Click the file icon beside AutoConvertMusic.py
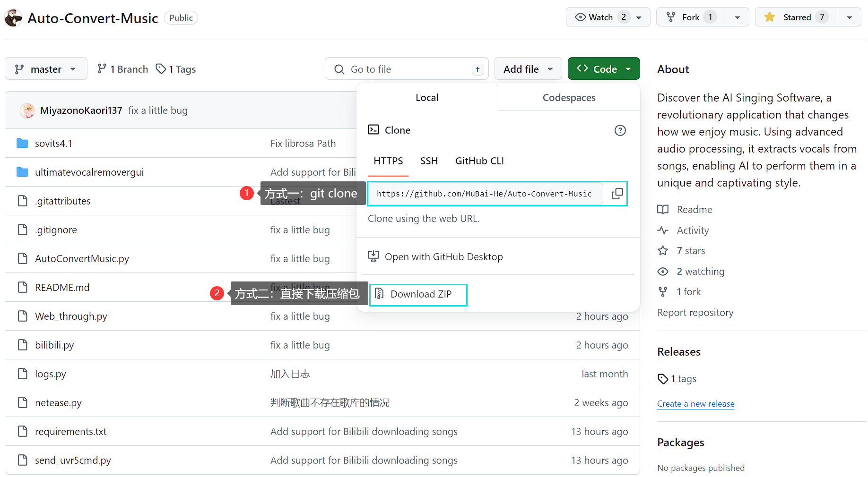 coord(22,258)
